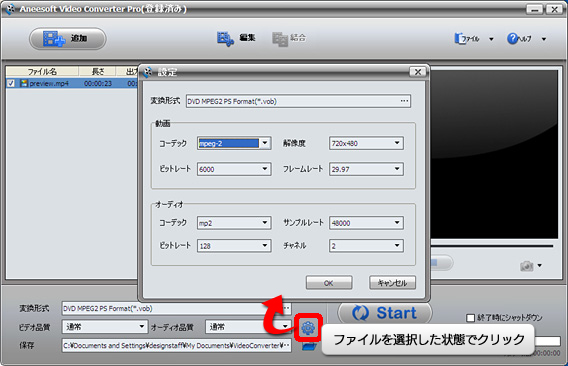Open the ファイル menu in the toolbar

click(467, 38)
